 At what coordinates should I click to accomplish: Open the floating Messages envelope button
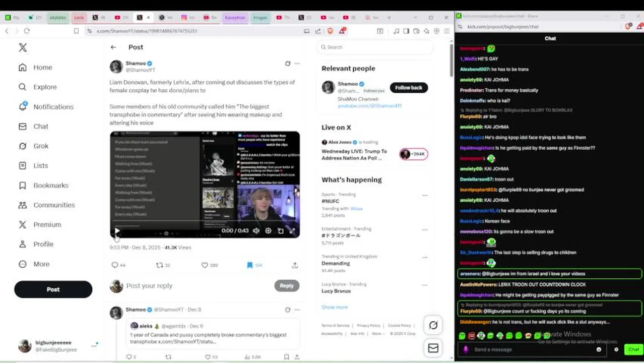tap(433, 348)
